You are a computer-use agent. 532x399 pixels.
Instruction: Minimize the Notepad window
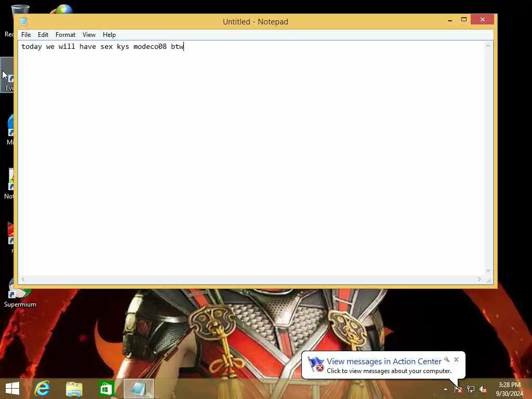pyautogui.click(x=450, y=20)
